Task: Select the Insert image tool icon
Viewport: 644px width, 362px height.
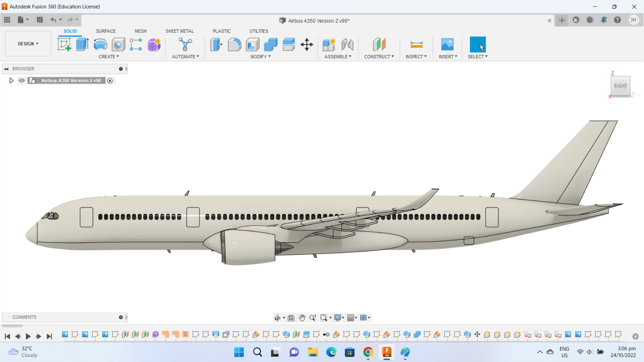Action: (x=447, y=44)
